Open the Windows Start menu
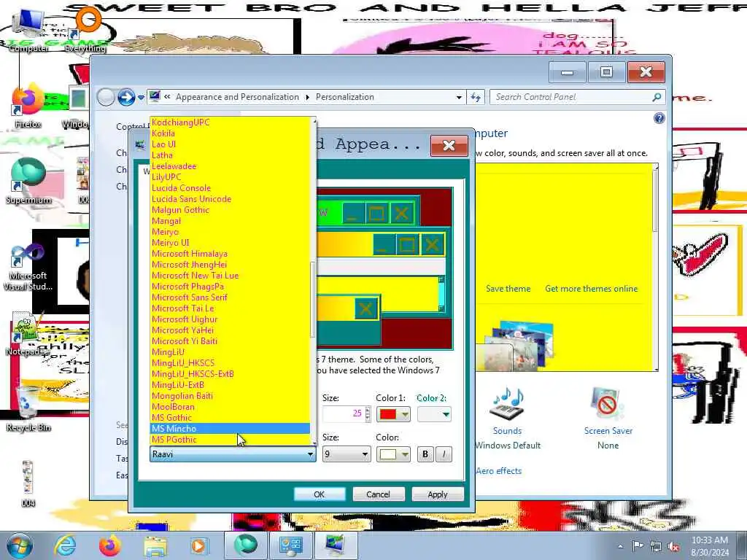 (20, 545)
